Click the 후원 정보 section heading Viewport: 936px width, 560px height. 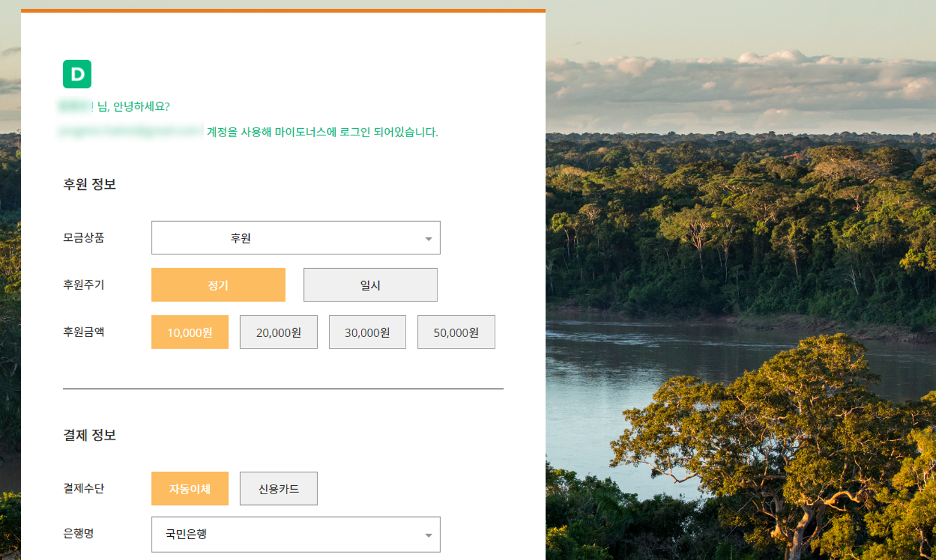pyautogui.click(x=90, y=184)
